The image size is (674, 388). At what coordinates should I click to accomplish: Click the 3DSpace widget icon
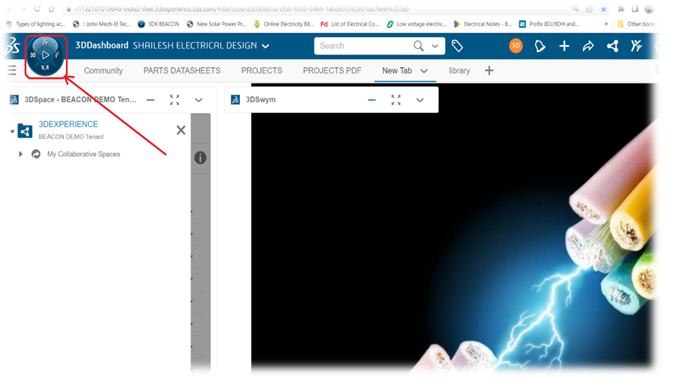click(x=14, y=100)
